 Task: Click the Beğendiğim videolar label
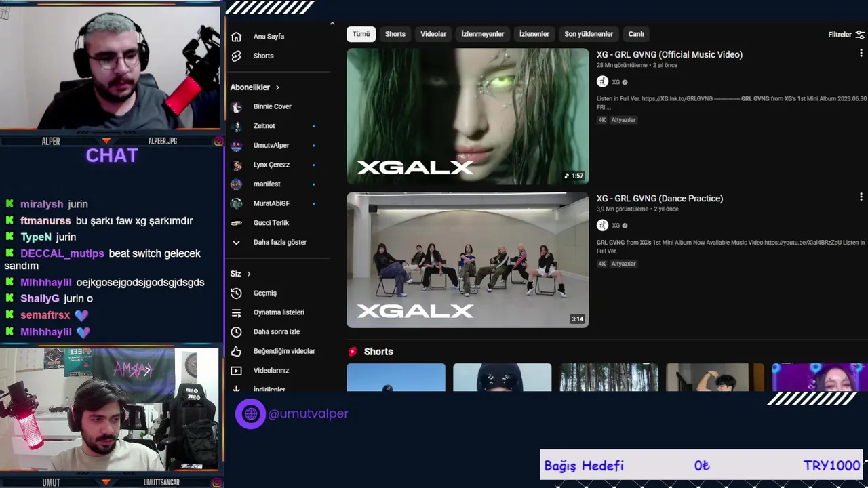[284, 351]
